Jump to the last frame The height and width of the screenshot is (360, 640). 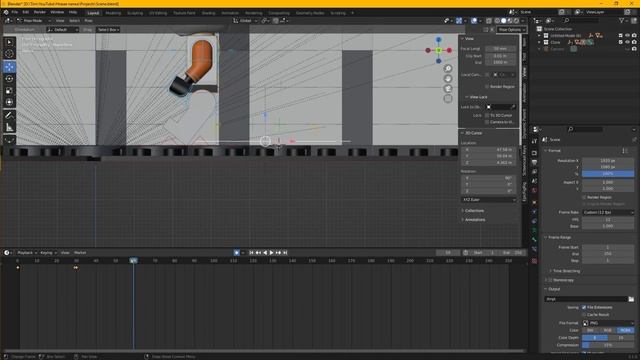pyautogui.click(x=285, y=253)
